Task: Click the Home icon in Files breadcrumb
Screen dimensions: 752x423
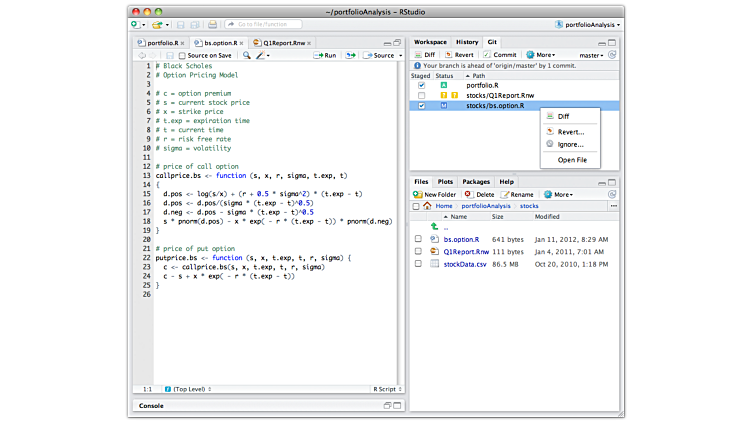Action: (427, 205)
